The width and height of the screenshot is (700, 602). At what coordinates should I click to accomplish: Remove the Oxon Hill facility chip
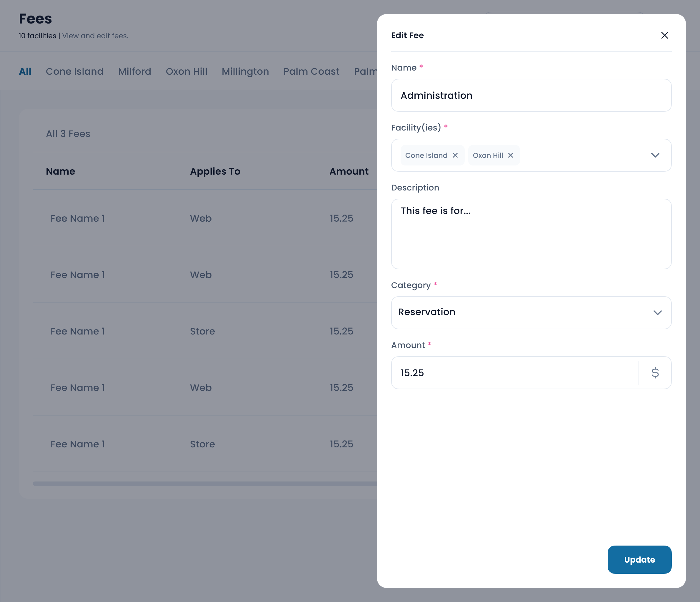click(511, 155)
